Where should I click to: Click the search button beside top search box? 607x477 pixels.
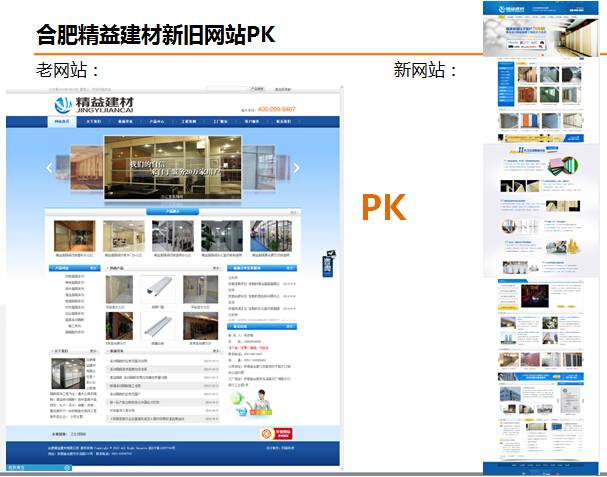coord(283,89)
